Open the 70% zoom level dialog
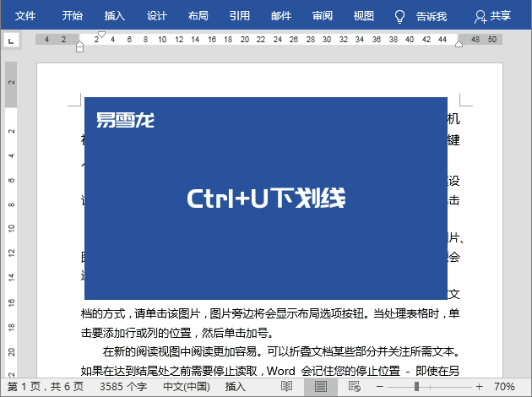This screenshot has height=397, width=532. click(x=504, y=387)
